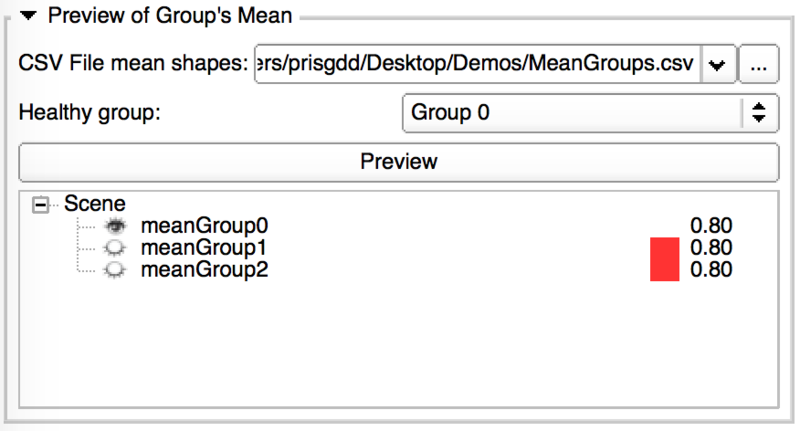Select the Scene root item
Viewport: 800px width, 431px height.
point(95,204)
